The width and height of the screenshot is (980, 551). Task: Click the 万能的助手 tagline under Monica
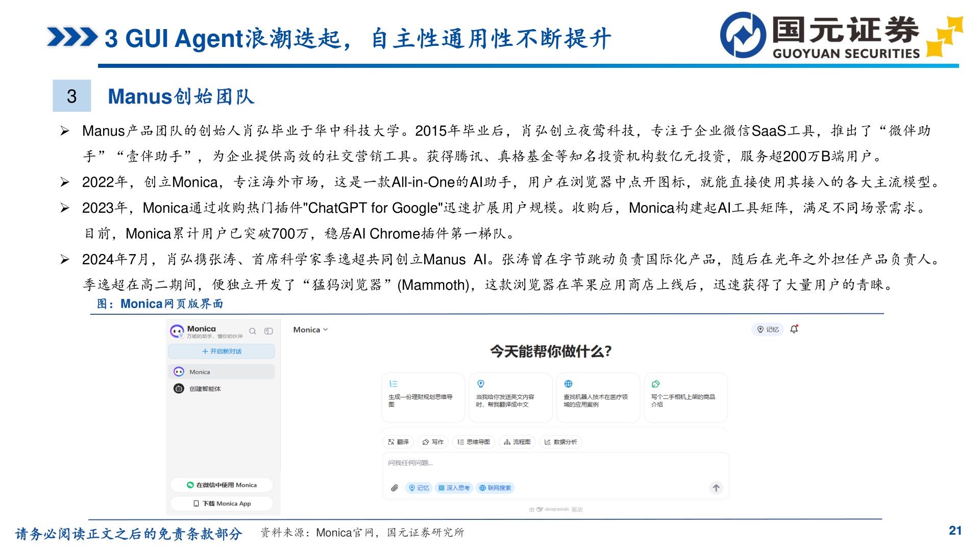click(214, 336)
